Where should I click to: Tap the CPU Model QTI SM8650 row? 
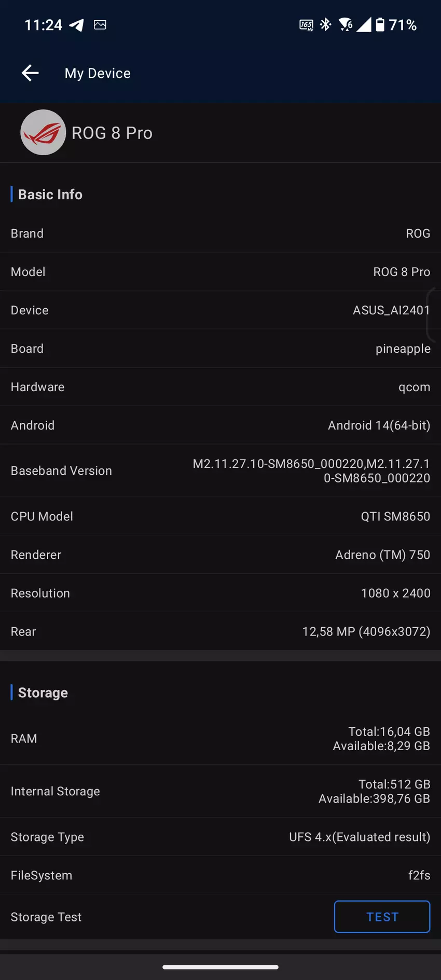[220, 516]
